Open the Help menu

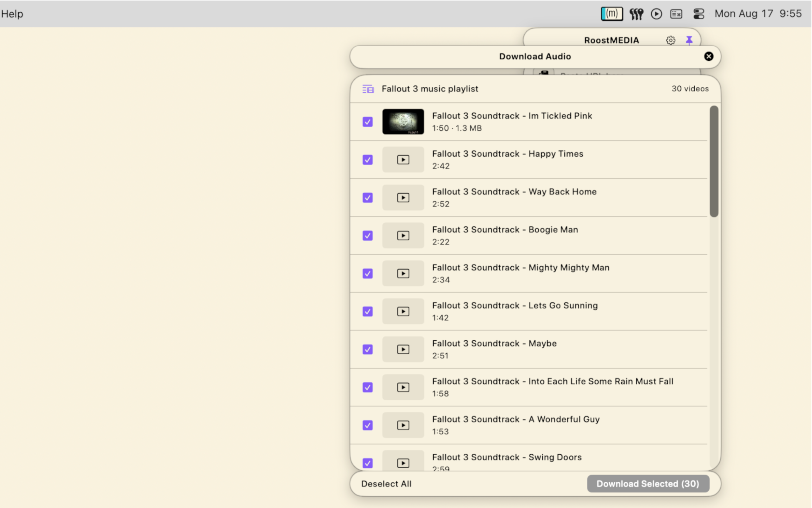12,14
